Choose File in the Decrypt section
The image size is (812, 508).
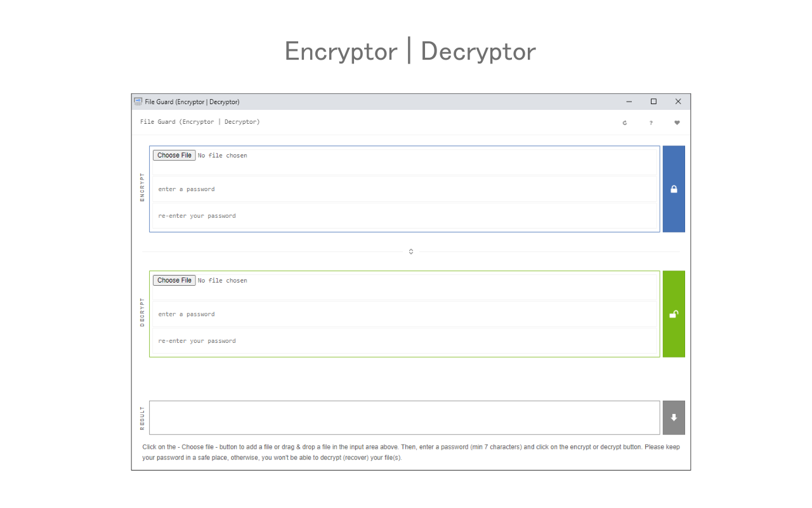tap(174, 280)
